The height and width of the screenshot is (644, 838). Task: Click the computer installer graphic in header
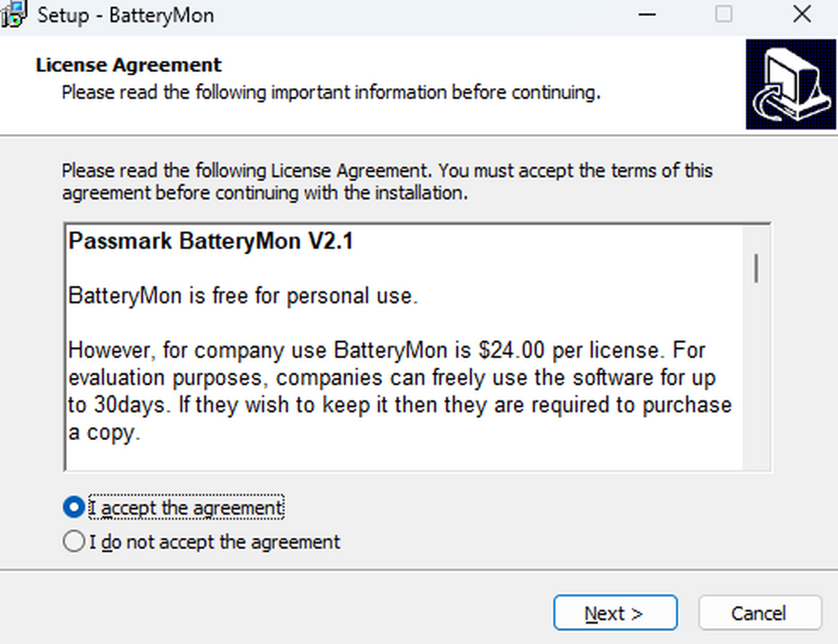pos(791,84)
